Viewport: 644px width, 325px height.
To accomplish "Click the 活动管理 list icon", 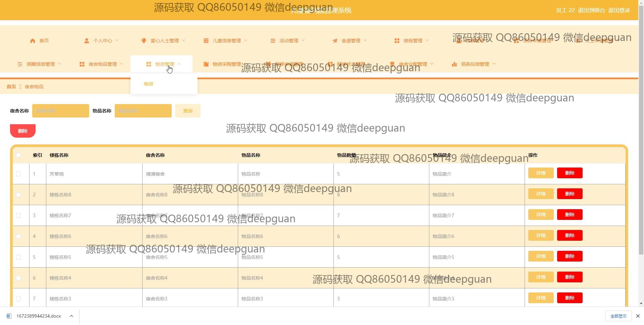I will tap(273, 41).
